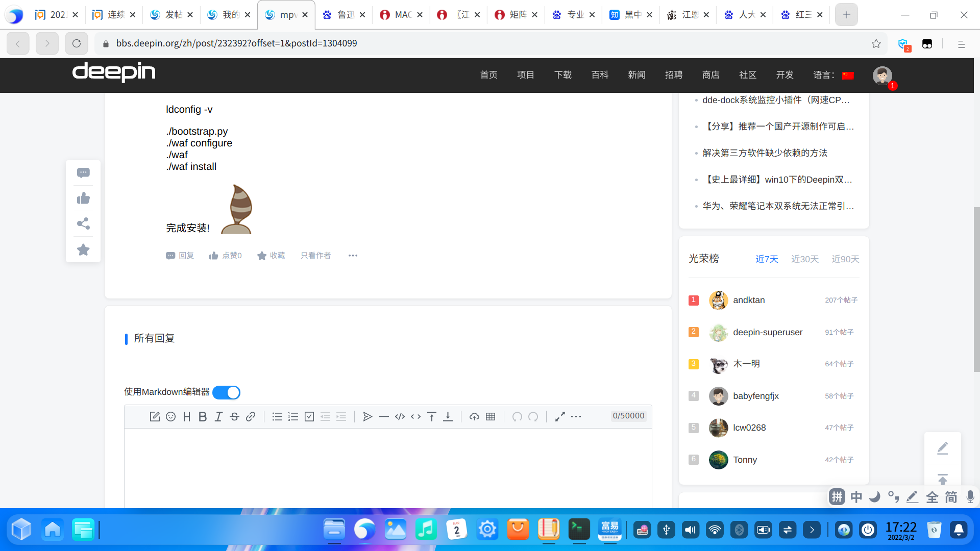Viewport: 980px width, 551px height.
Task: Open the 社区 navigation menu item
Action: 747,75
